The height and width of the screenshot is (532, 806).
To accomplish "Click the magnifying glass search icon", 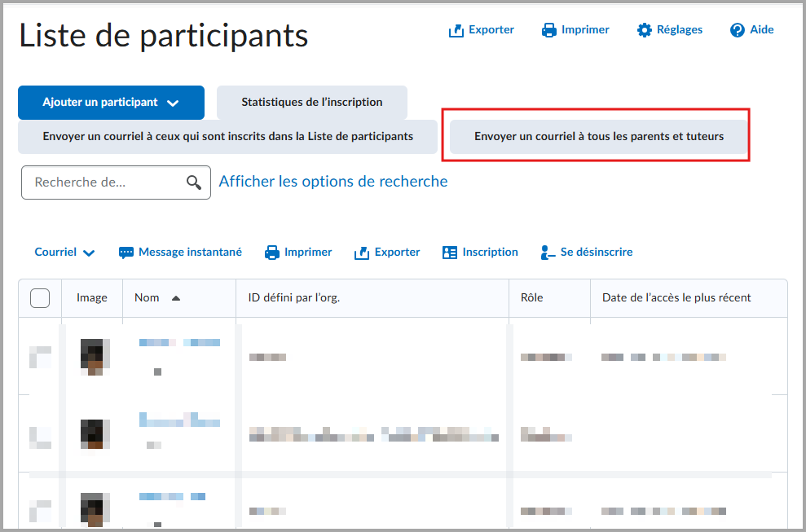I will (194, 182).
